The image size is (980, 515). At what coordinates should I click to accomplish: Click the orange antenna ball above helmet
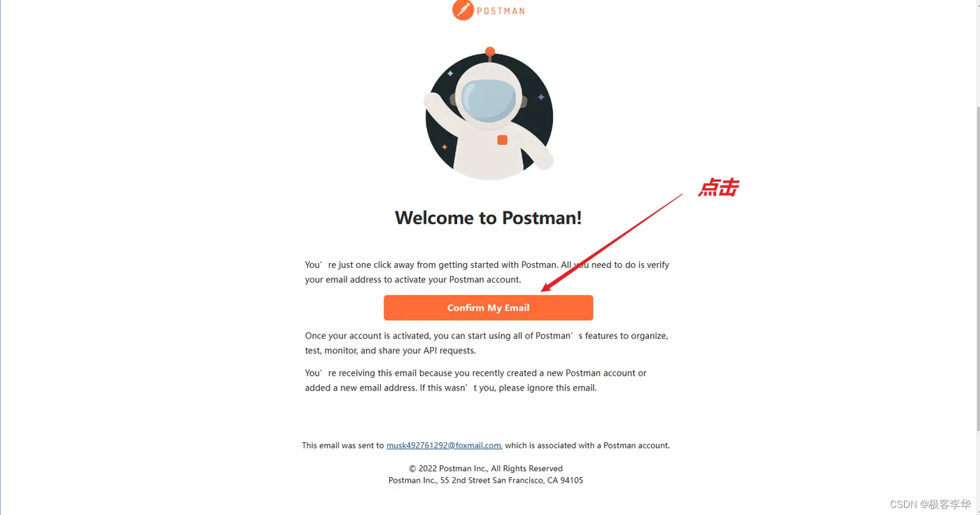click(490, 52)
